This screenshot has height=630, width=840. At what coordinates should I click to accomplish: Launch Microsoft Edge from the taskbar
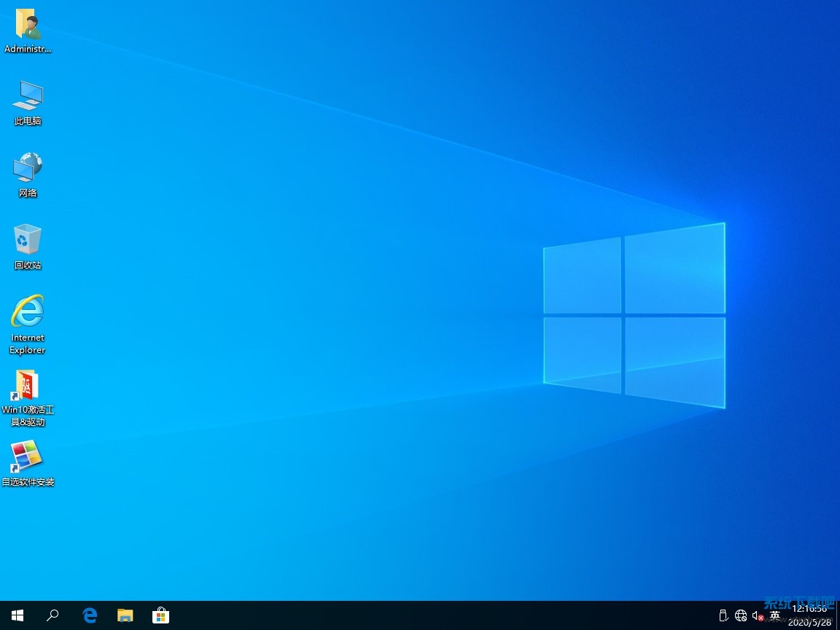pyautogui.click(x=90, y=615)
